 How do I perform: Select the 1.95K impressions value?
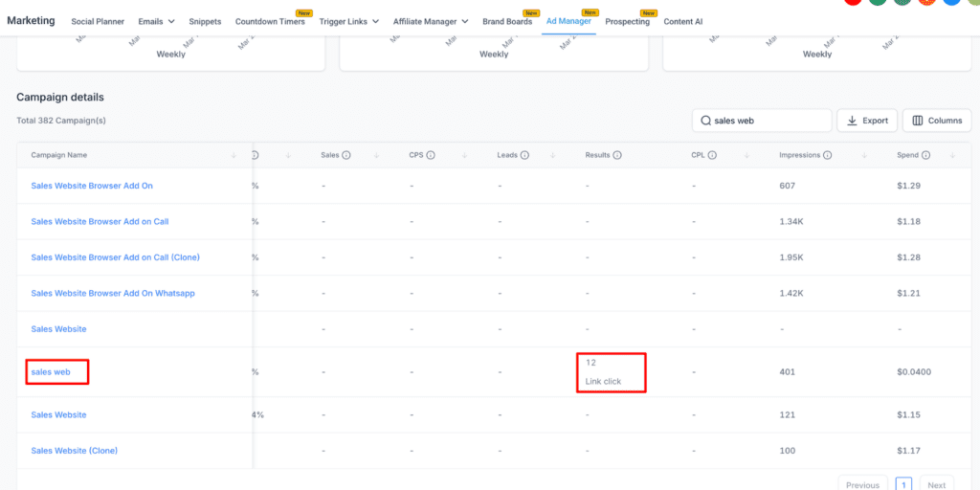(x=791, y=256)
